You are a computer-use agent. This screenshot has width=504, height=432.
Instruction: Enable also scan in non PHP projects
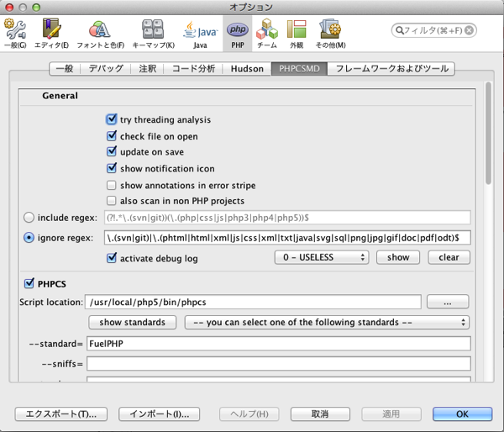(111, 200)
